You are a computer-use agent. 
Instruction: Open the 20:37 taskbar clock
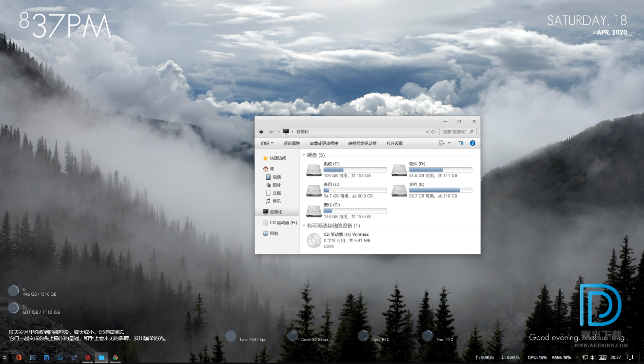pos(616,357)
